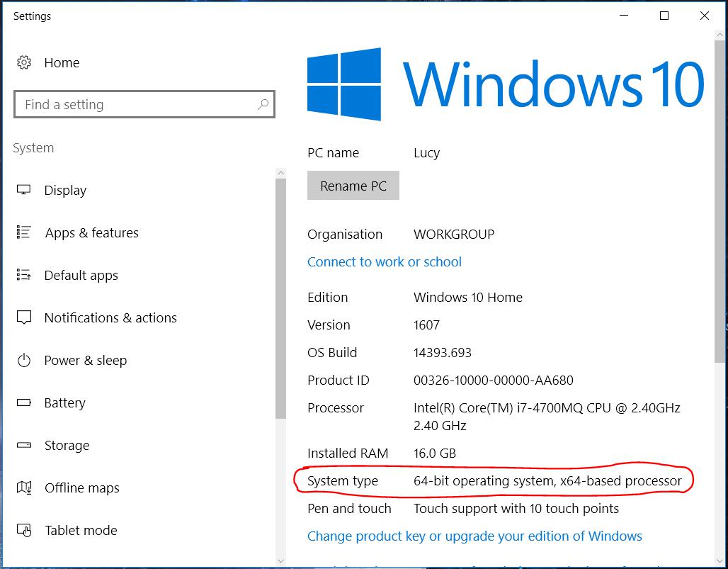This screenshot has width=728, height=569.
Task: Click the WORKGROUP organisation value
Action: [454, 234]
